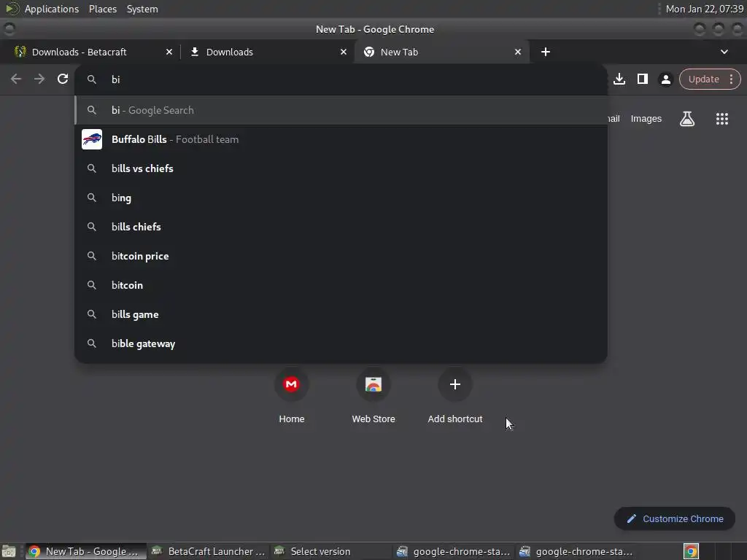Image resolution: width=747 pixels, height=560 pixels.
Task: Select the New Tab tab
Action: (441, 52)
